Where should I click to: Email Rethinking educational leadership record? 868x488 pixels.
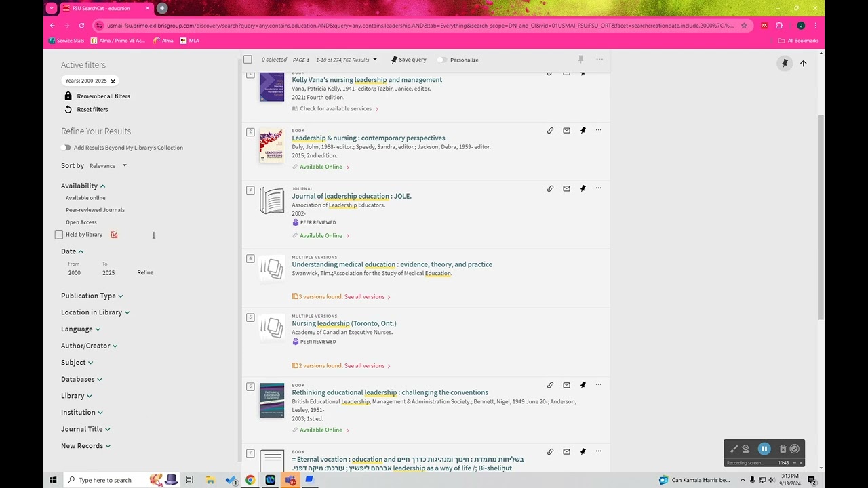coord(566,385)
